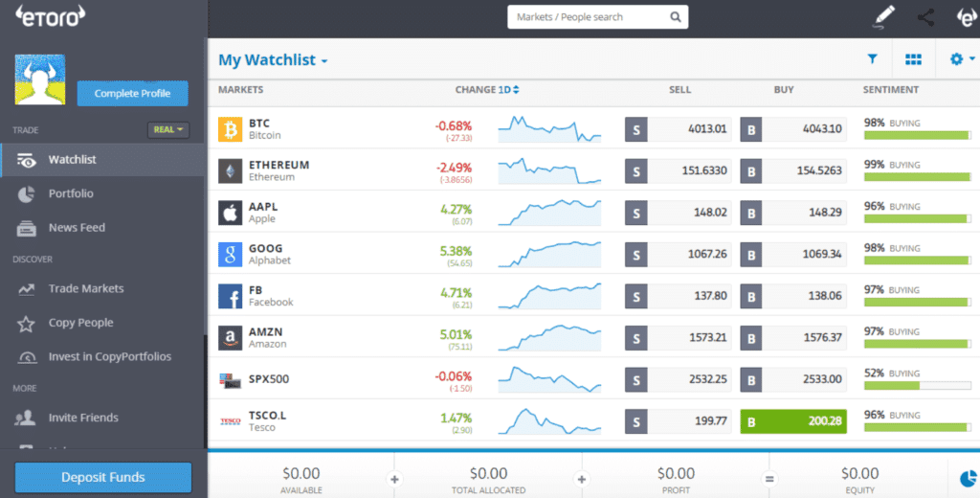980x498 pixels.
Task: Click the pencil edit icon
Action: (x=883, y=17)
